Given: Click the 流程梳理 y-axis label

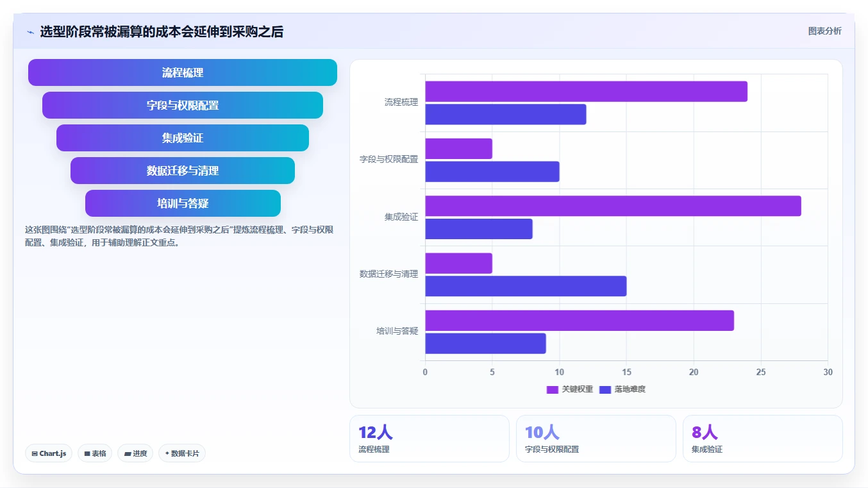Looking at the screenshot, I should tap(401, 102).
